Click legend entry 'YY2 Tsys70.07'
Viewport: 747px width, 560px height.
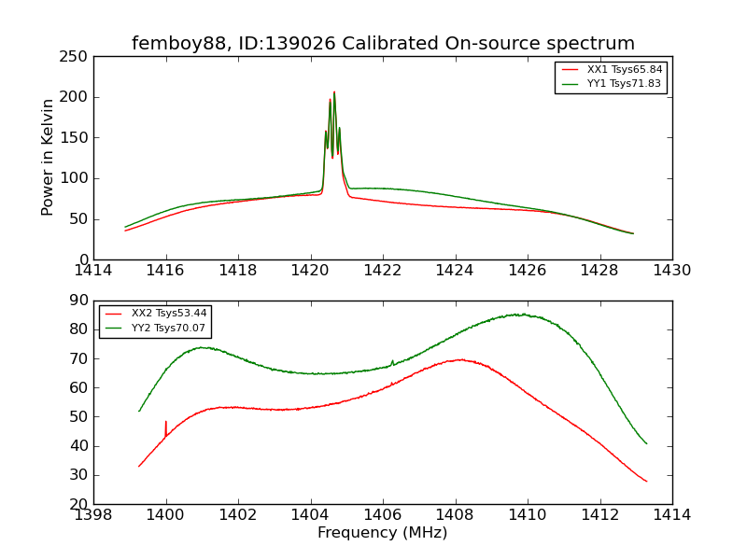pyautogui.click(x=168, y=329)
